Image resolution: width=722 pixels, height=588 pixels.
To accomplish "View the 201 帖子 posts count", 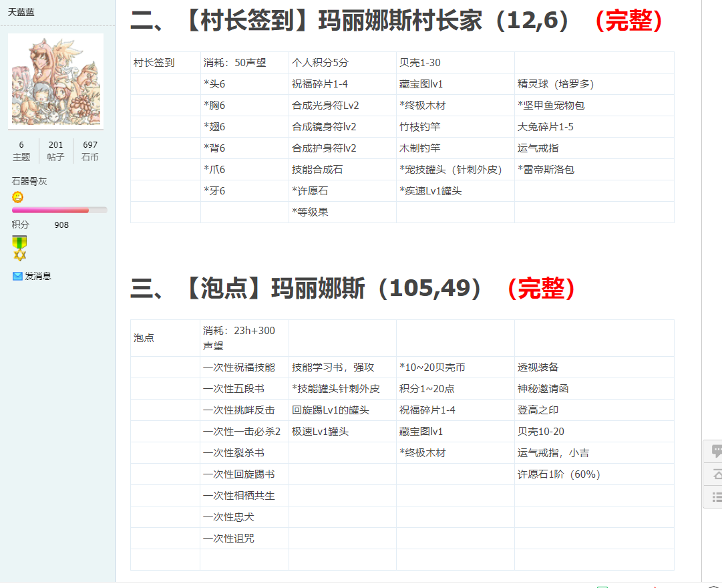I will pos(56,151).
